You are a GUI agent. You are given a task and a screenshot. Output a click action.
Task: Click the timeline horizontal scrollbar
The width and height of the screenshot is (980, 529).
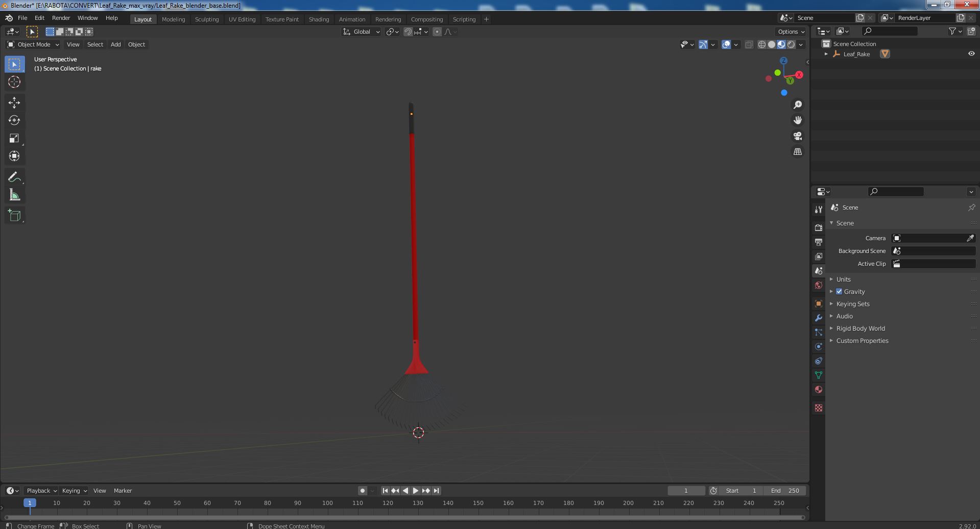[404, 517]
